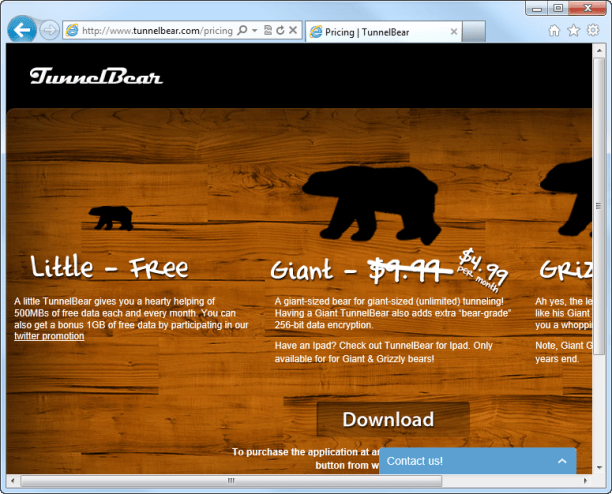Select the Pricing | TunnelBear tab
The height and width of the screenshot is (494, 612).
click(383, 32)
